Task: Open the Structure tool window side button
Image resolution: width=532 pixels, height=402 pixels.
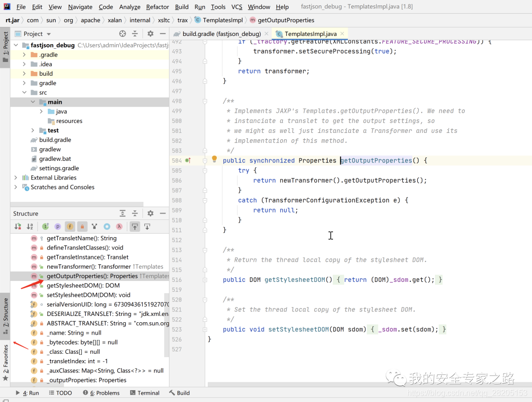Action: (5, 315)
